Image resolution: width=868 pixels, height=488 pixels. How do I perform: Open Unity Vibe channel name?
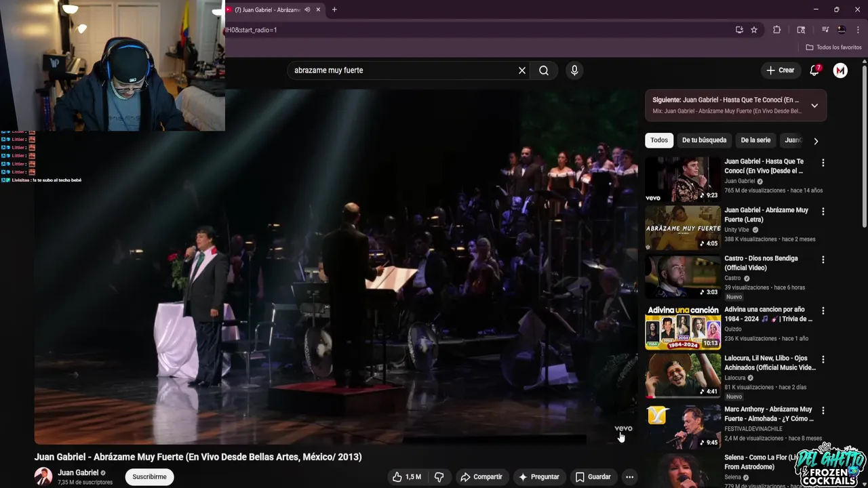tap(738, 230)
